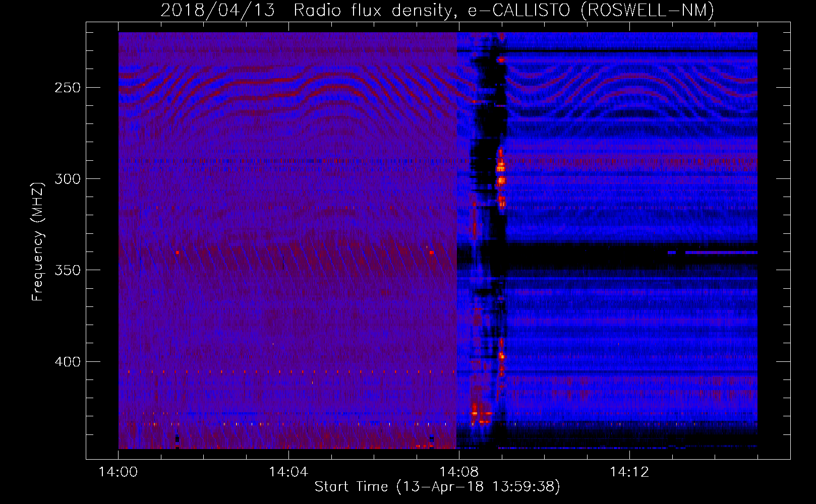The width and height of the screenshot is (816, 504).
Task: Click the 14:00 time tick label
Action: click(118, 472)
